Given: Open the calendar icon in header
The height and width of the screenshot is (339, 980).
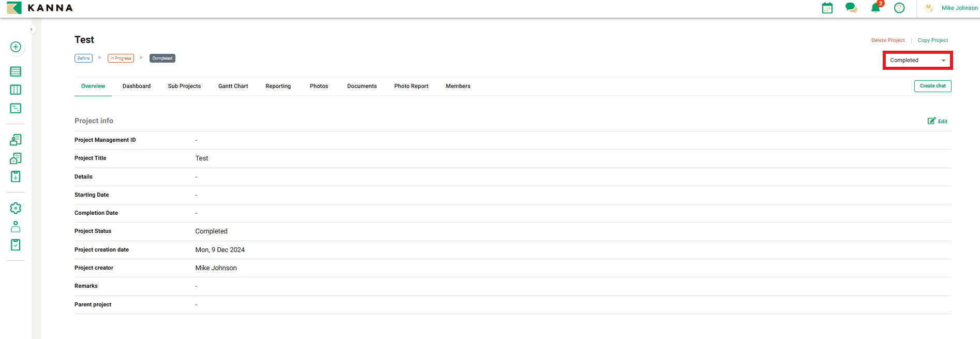Looking at the screenshot, I should (827, 8).
